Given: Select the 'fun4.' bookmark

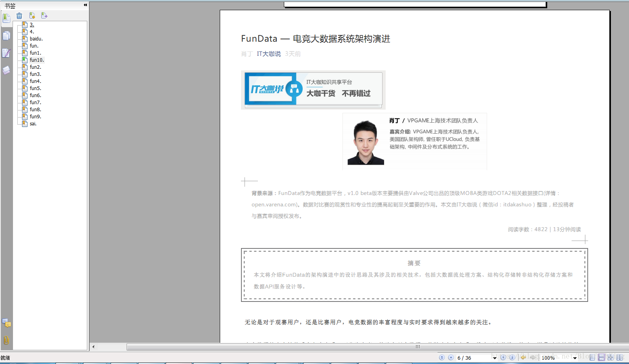Looking at the screenshot, I should (x=35, y=81).
